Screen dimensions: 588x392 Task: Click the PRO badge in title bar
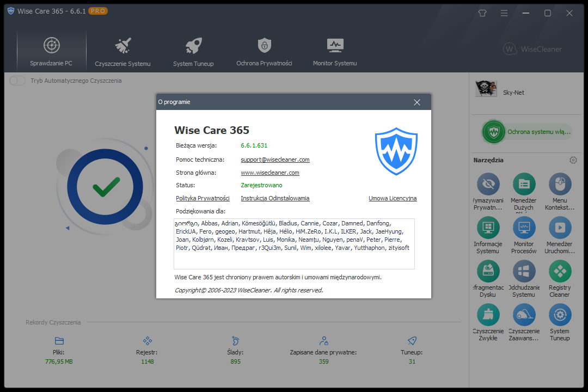[98, 11]
